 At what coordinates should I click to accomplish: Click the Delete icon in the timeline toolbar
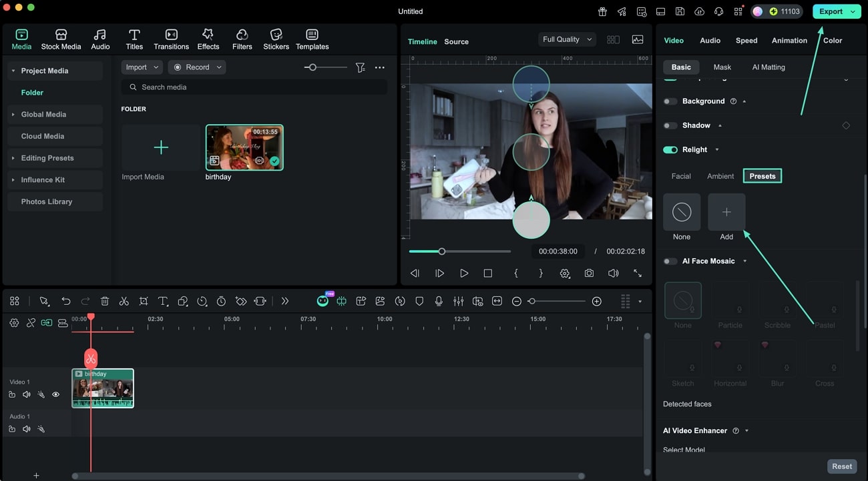coord(105,301)
